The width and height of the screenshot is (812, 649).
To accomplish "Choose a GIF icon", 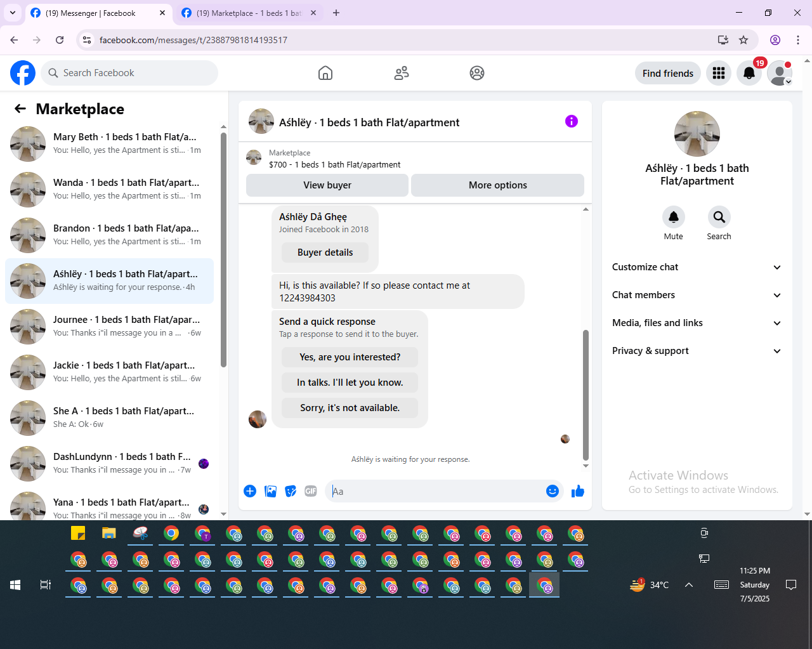I will [x=311, y=491].
